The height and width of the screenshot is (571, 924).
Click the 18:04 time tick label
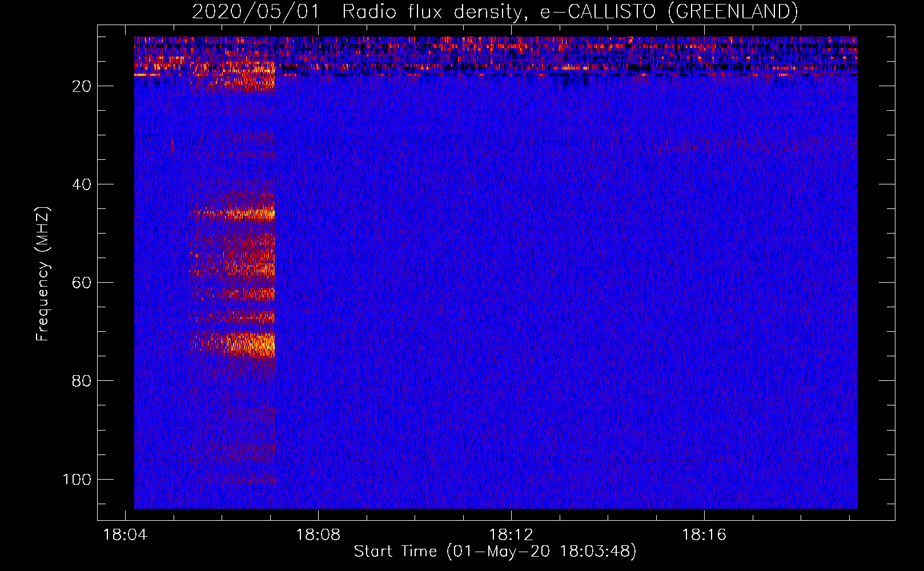coord(125,535)
